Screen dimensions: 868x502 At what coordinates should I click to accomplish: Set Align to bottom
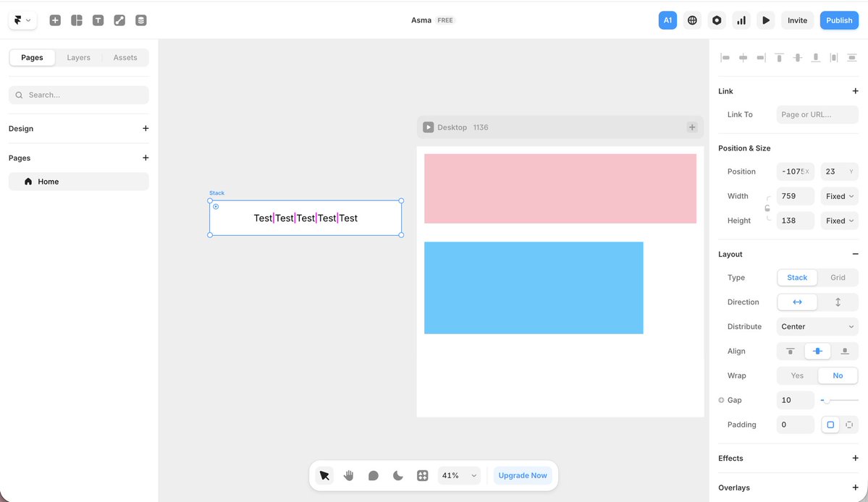[844, 351]
